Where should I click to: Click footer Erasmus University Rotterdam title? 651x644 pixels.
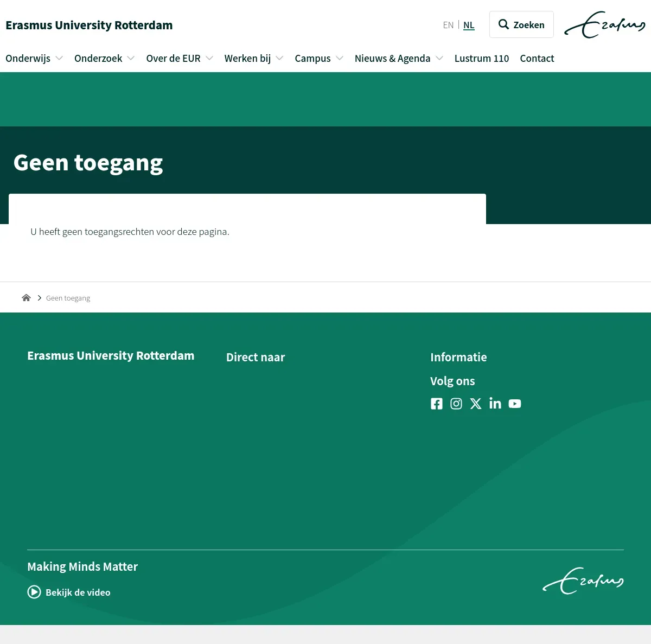[111, 355]
